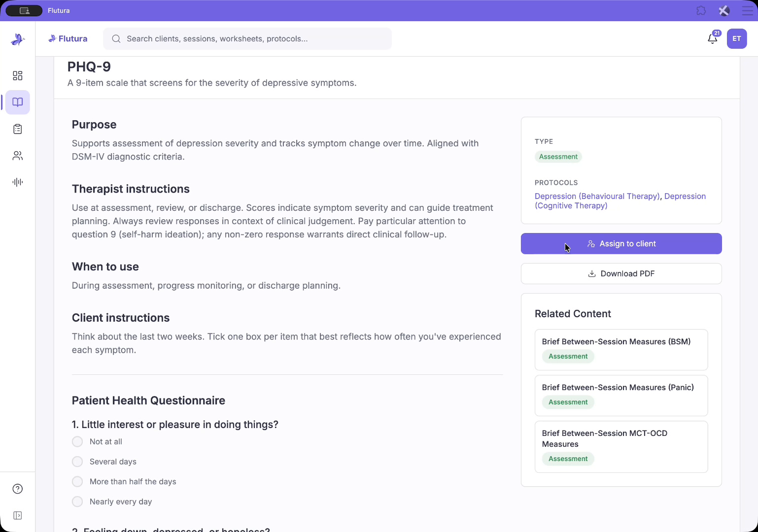Choose 'Nearly every day' radio option

point(77,501)
